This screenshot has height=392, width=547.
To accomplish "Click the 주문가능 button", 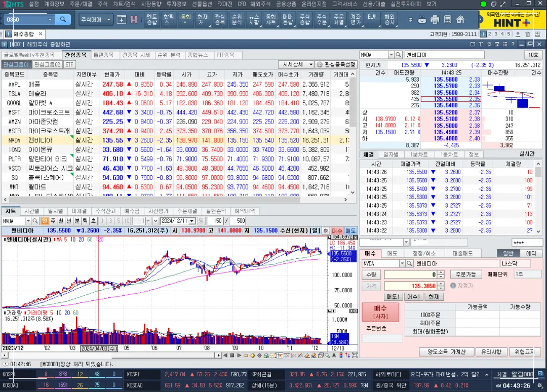I will coord(466,274).
